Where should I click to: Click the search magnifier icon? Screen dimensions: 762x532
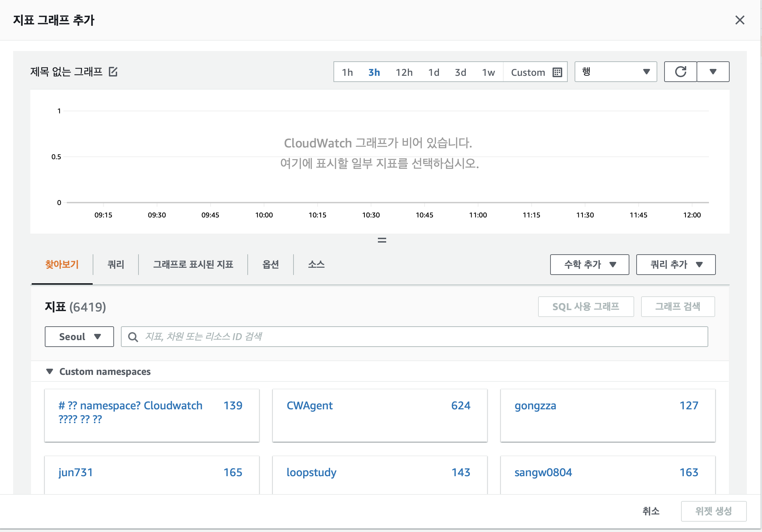133,337
